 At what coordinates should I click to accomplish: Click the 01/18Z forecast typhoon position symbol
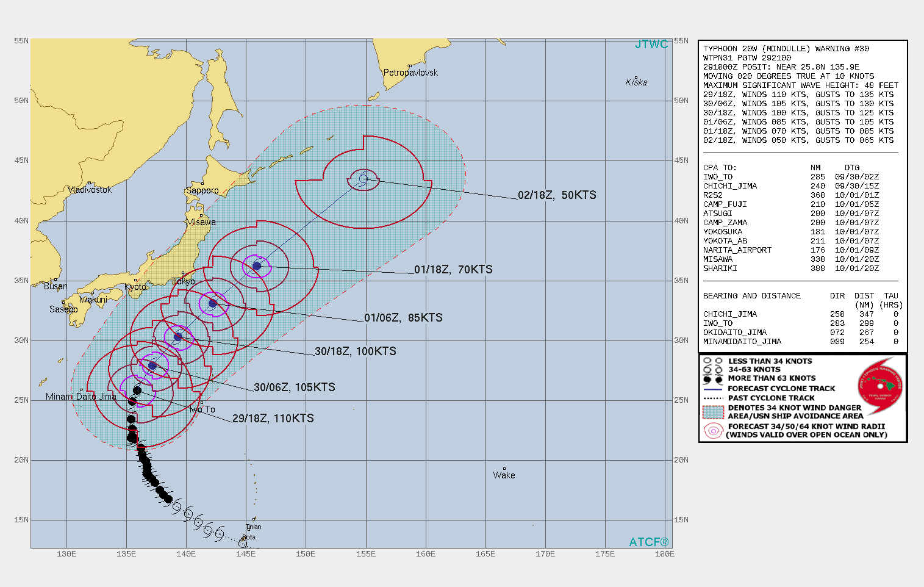257,266
